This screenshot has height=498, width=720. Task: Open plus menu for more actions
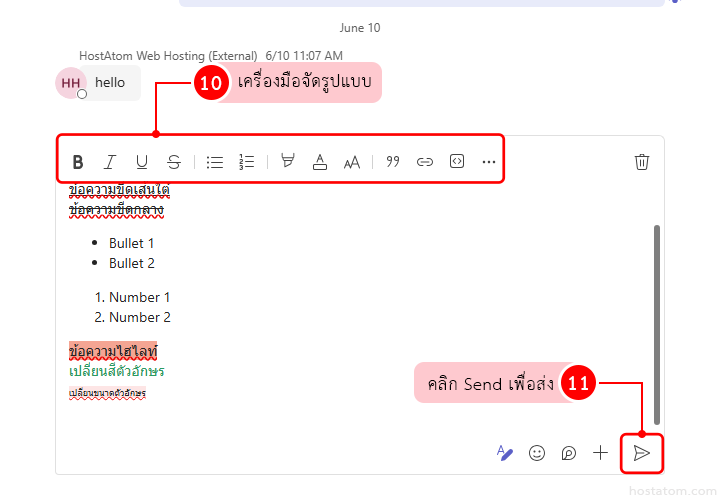(x=600, y=453)
